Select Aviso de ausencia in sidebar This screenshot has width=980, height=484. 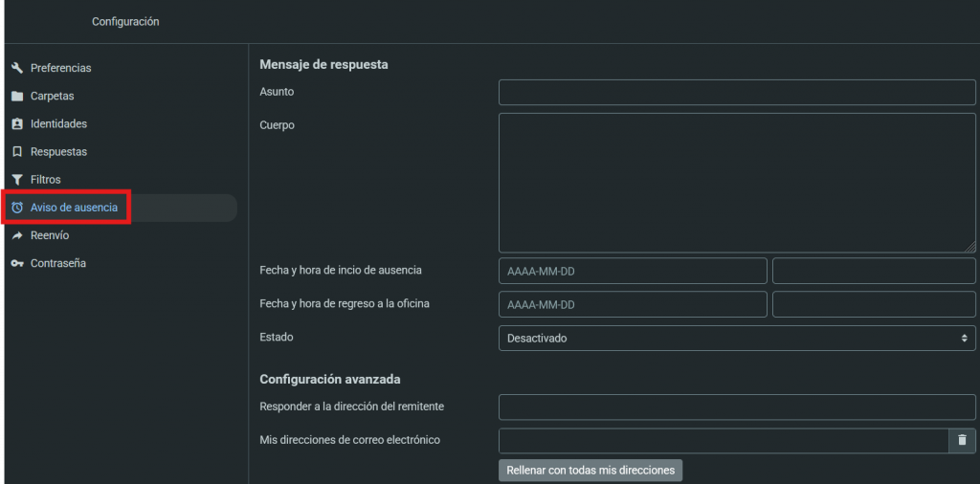pyautogui.click(x=74, y=208)
